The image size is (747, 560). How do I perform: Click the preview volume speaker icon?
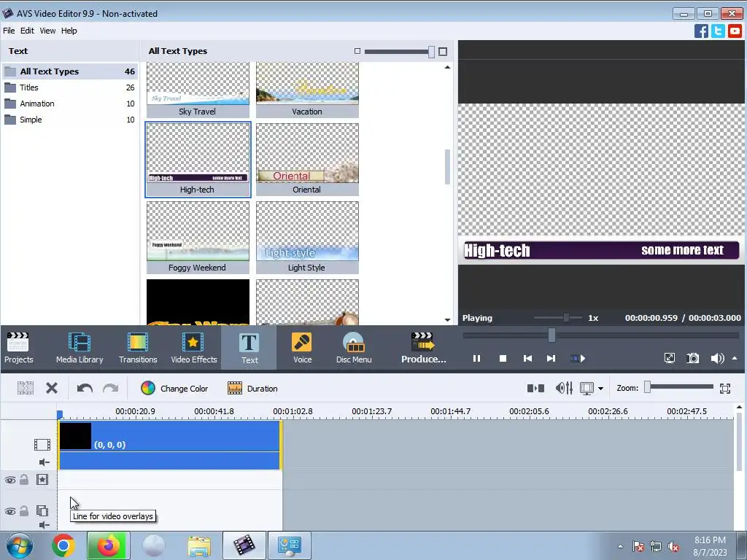pos(717,358)
